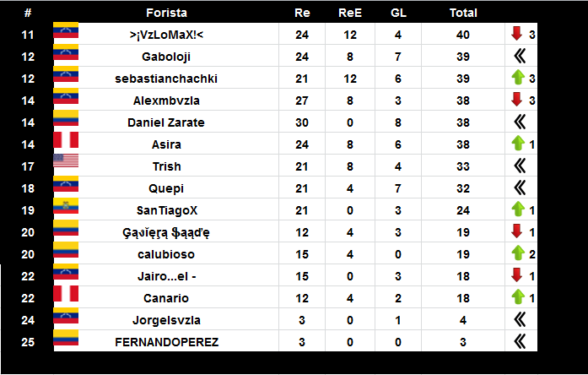This screenshot has width=588, height=375.
Task: Click the Colombia flag beside Daniel Zarate
Action: click(x=66, y=118)
